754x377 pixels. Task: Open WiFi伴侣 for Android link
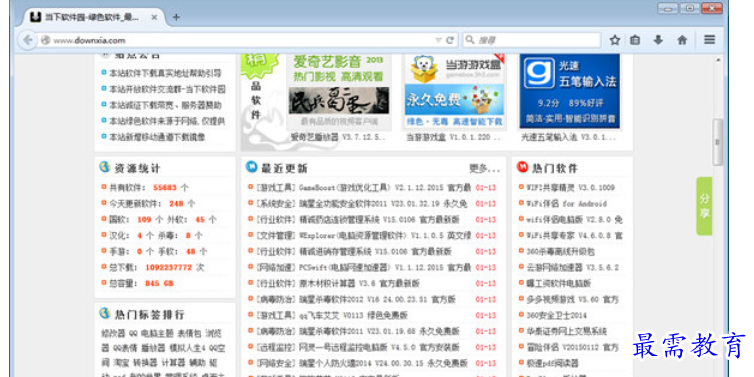coord(566,203)
